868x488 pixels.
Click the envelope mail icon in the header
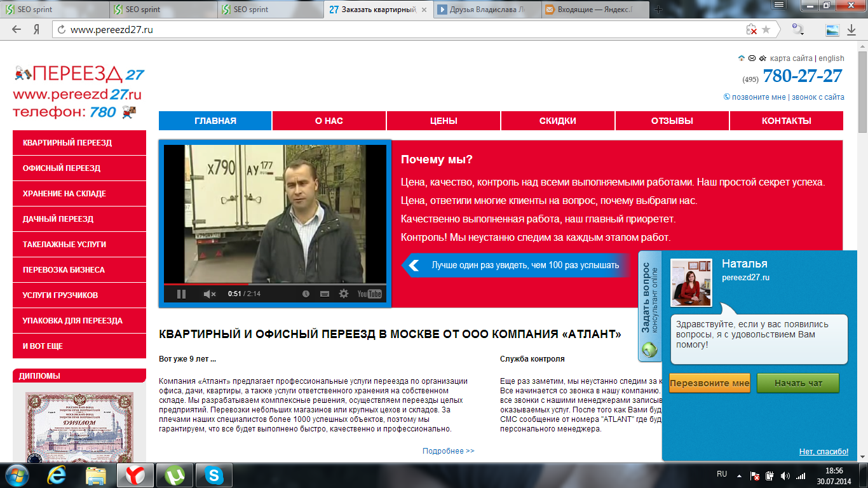pos(752,58)
